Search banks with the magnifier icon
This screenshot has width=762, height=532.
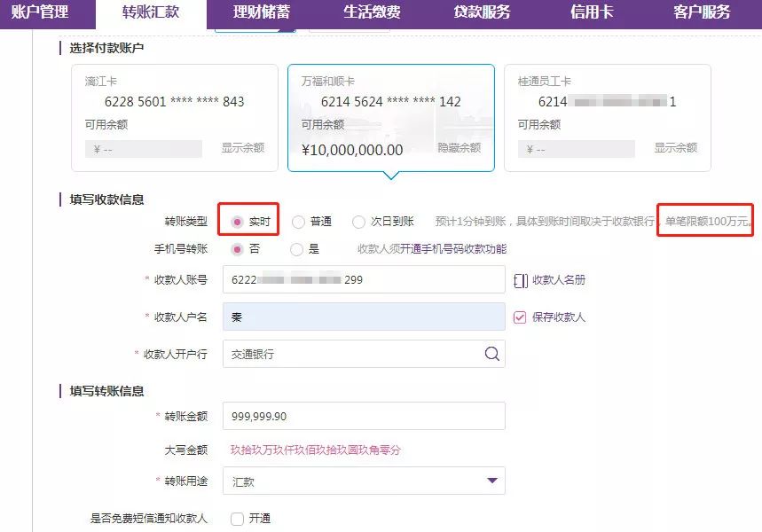click(491, 354)
